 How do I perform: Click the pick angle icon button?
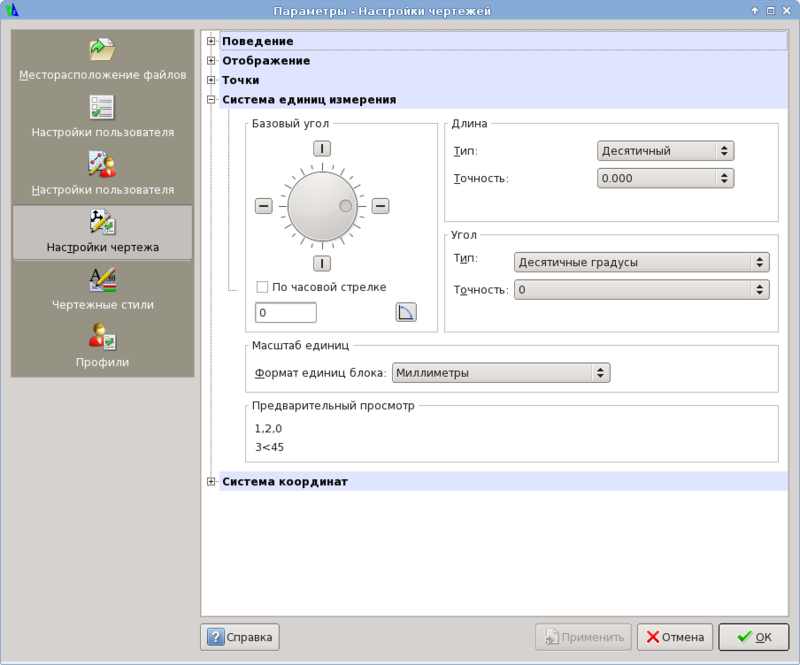[406, 312]
